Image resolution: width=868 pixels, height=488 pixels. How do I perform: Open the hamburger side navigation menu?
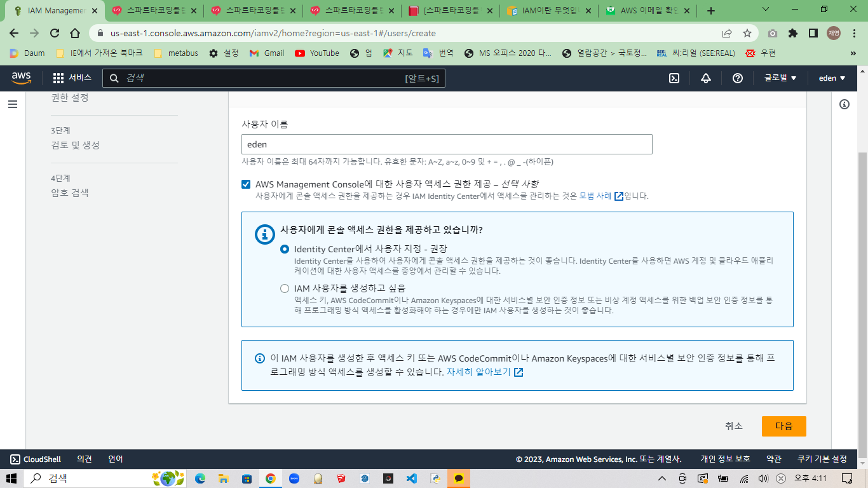(13, 104)
